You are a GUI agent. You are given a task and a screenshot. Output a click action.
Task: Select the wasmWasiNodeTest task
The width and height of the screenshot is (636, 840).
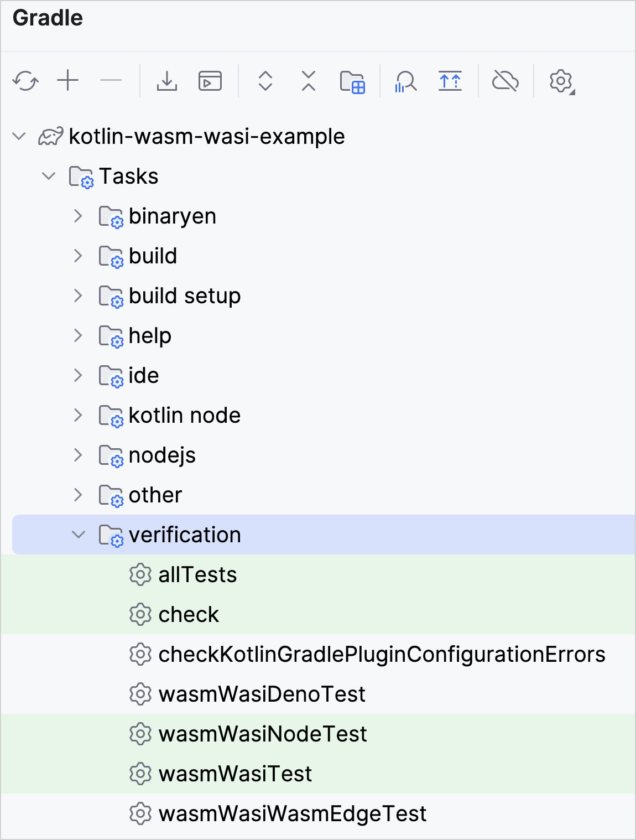[x=262, y=734]
